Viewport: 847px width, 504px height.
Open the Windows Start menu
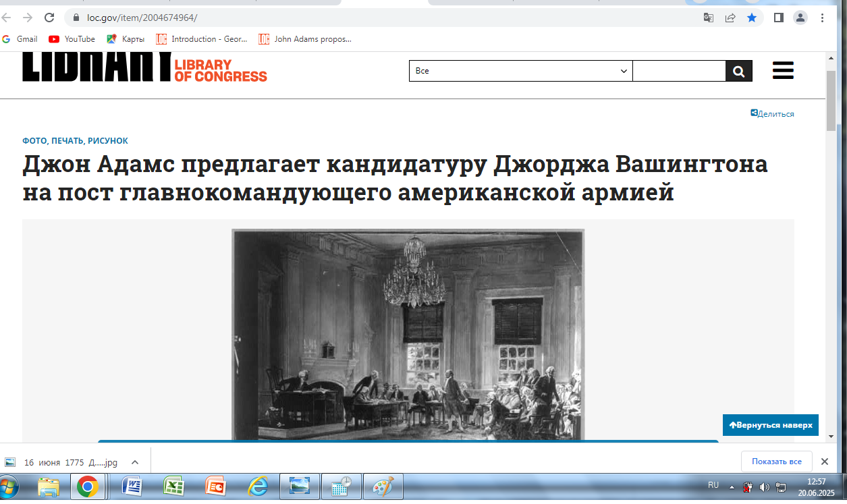pos(8,486)
